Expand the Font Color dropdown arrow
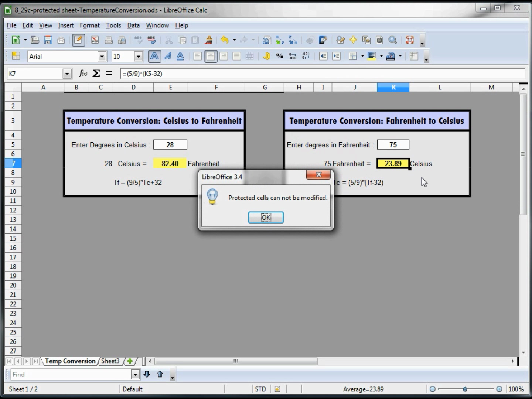 coord(400,56)
